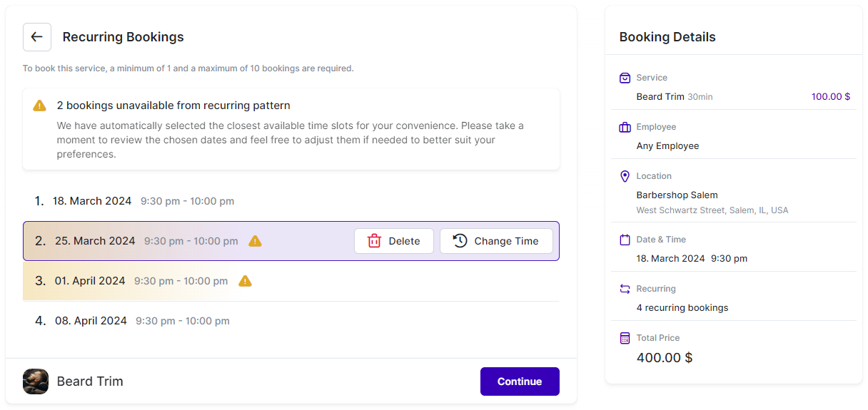The height and width of the screenshot is (410, 868).
Task: Click the warning triangle on 01. April booking
Action: pyautogui.click(x=245, y=281)
